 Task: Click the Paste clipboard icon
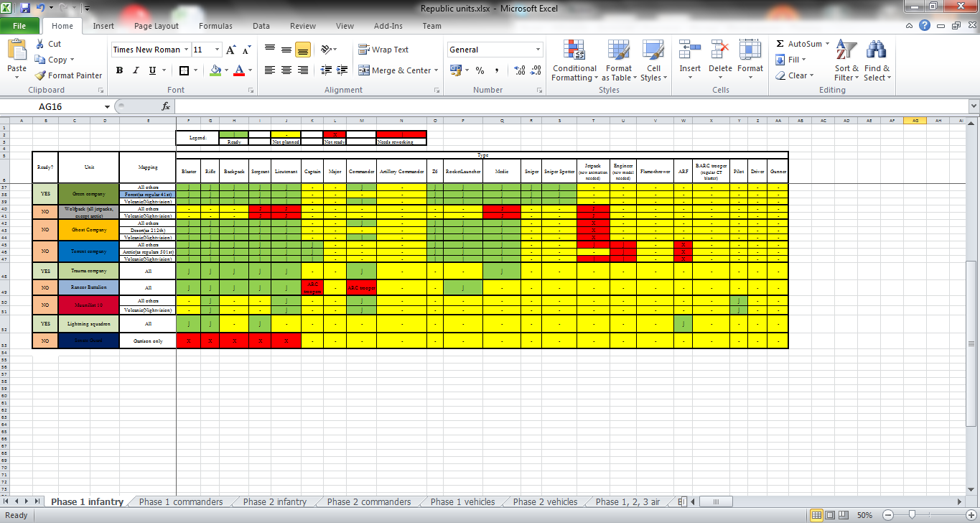(17, 50)
